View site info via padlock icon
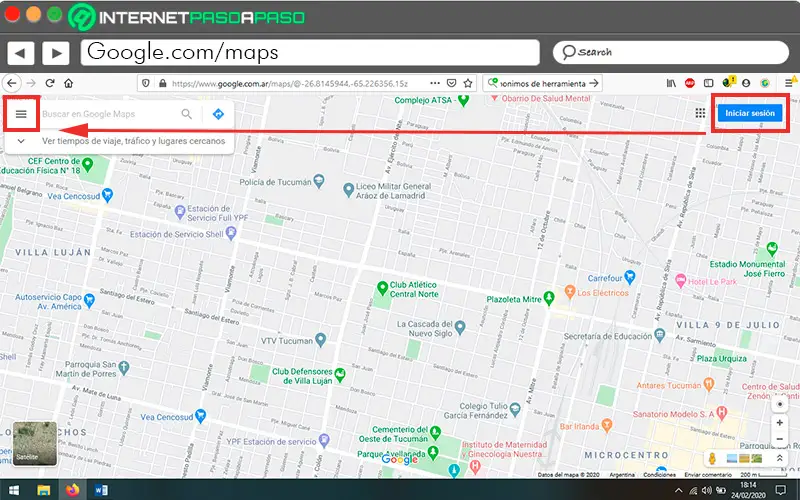Image resolution: width=800 pixels, height=500 pixels. tap(162, 83)
